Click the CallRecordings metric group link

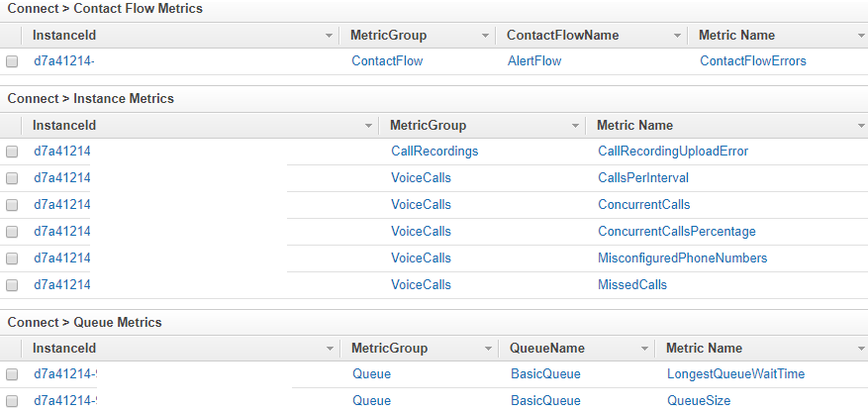click(x=434, y=152)
